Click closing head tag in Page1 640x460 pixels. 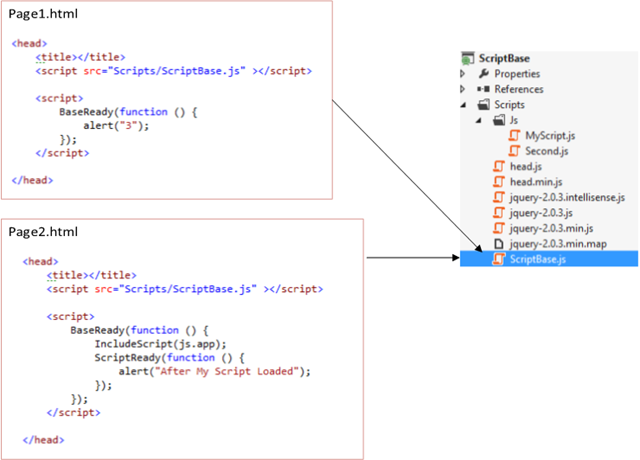[32, 180]
